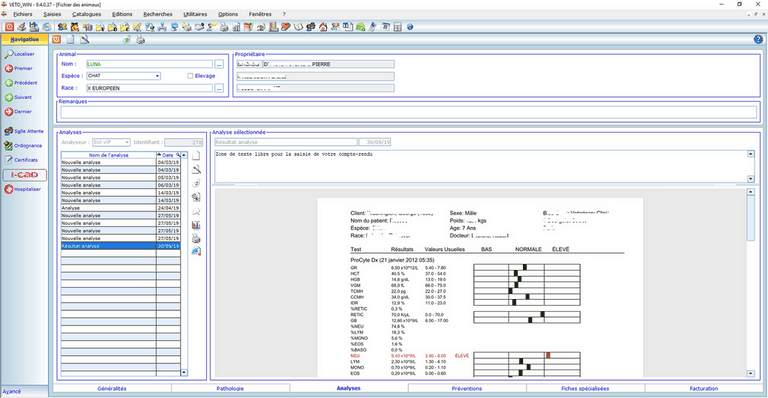Click in the Nom field containing LUNA
768x398 pixels.
click(149, 64)
